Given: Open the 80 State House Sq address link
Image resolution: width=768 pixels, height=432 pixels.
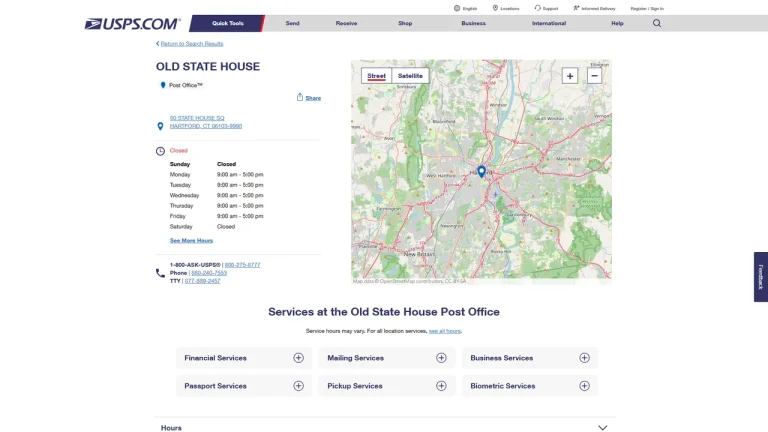Looking at the screenshot, I should [197, 118].
